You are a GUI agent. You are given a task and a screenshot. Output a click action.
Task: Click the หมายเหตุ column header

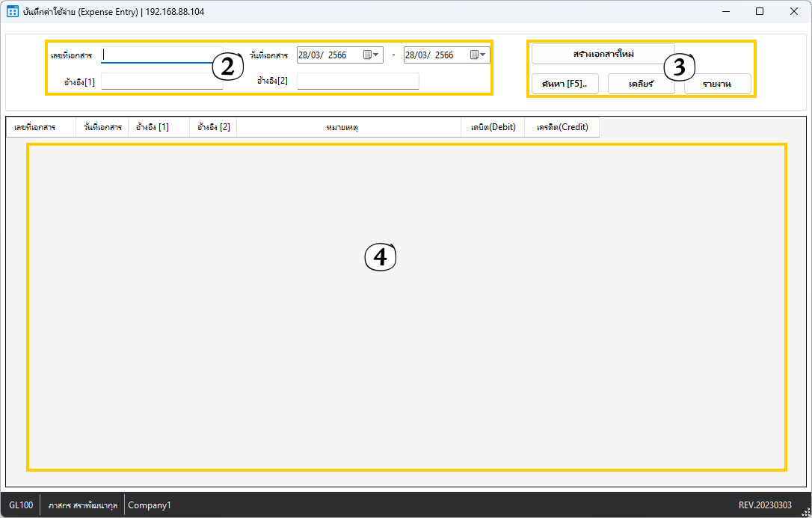click(x=348, y=127)
